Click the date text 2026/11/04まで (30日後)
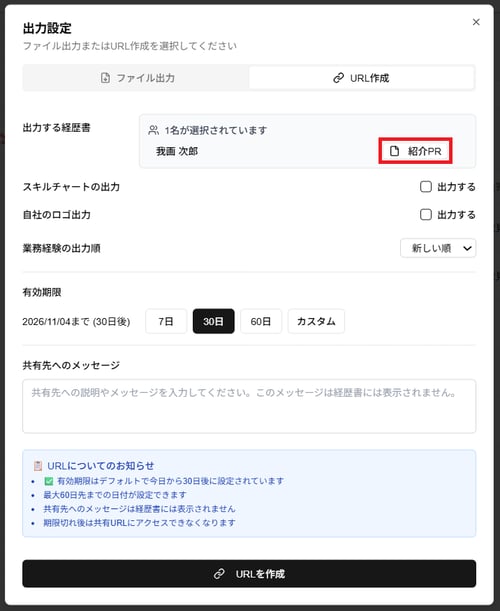This screenshot has width=500, height=611. tap(76, 322)
